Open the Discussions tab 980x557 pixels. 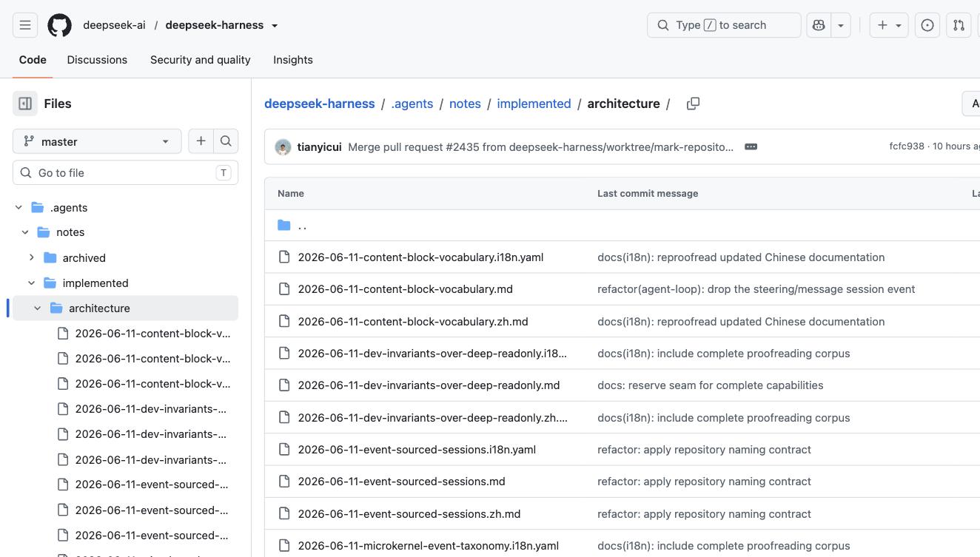pos(97,60)
